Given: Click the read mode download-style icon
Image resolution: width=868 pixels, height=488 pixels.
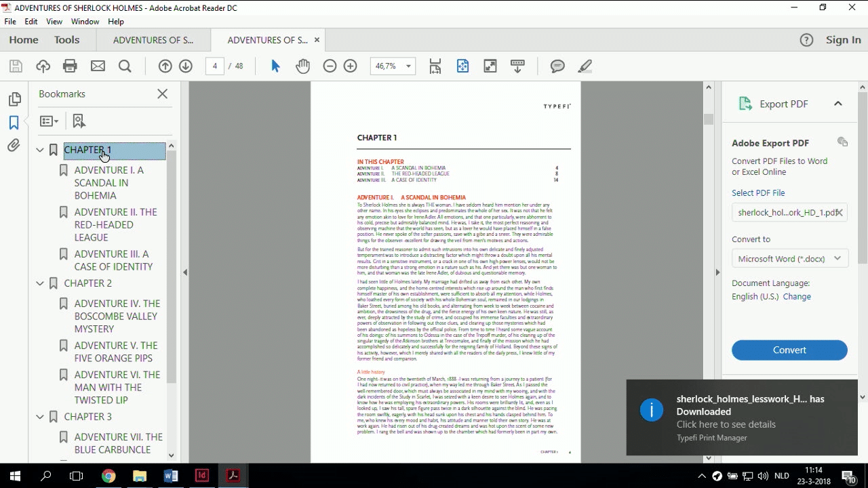Looking at the screenshot, I should click(517, 66).
